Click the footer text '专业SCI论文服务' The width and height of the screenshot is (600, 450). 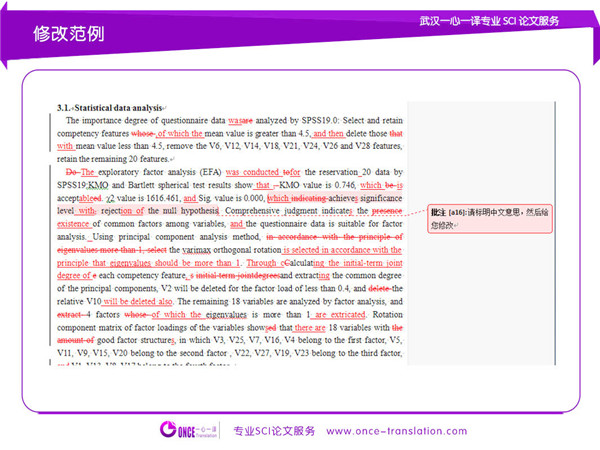point(274,431)
